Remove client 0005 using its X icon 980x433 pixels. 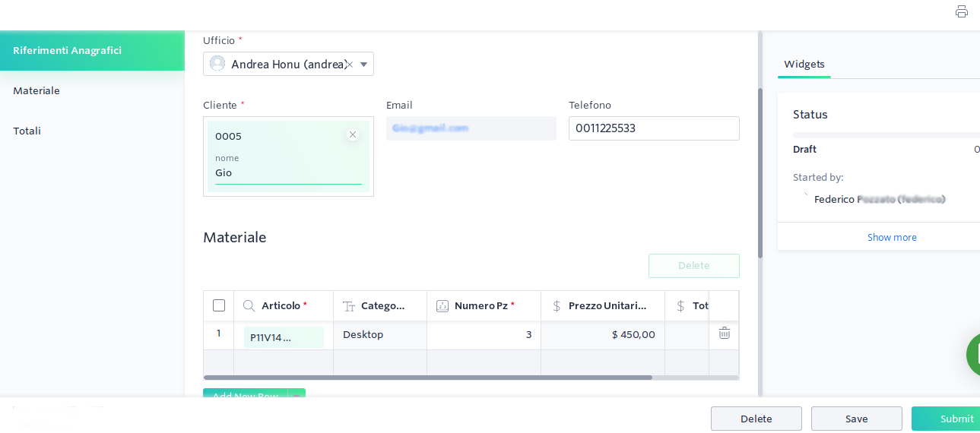pos(353,134)
